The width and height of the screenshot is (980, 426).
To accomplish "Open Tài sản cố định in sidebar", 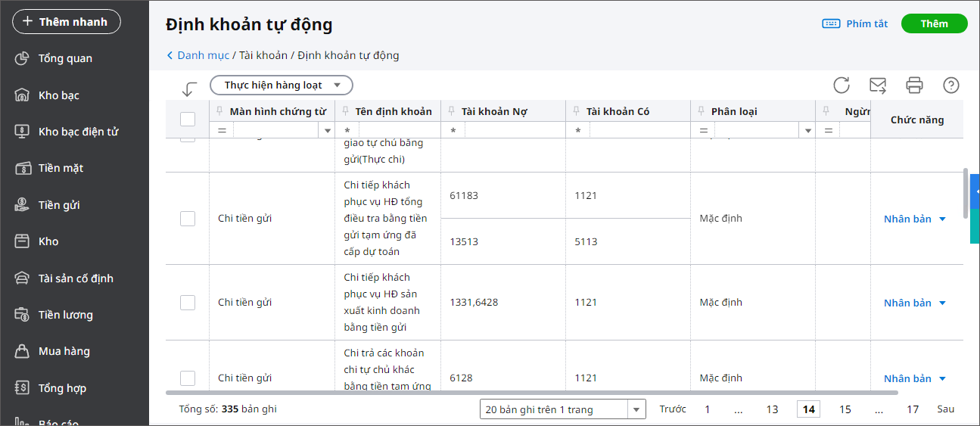I will point(75,278).
